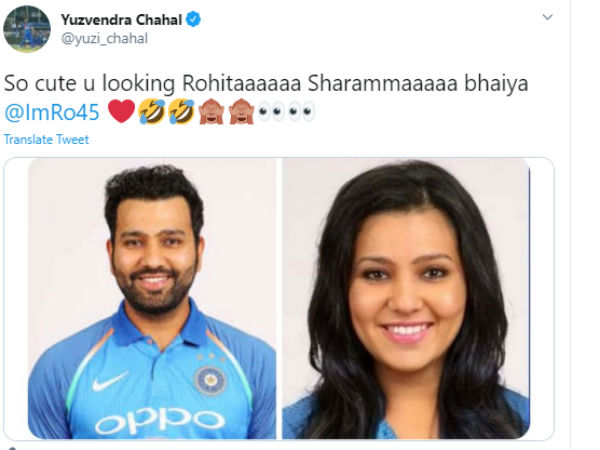This screenshot has width=600, height=450.
Task: Click the red heart emoji
Action: point(121,111)
